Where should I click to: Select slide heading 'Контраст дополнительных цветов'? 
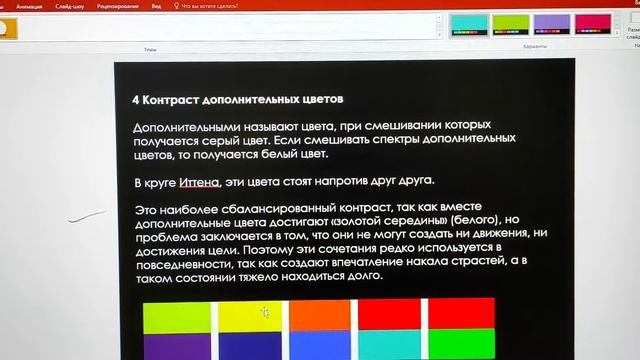242,99
